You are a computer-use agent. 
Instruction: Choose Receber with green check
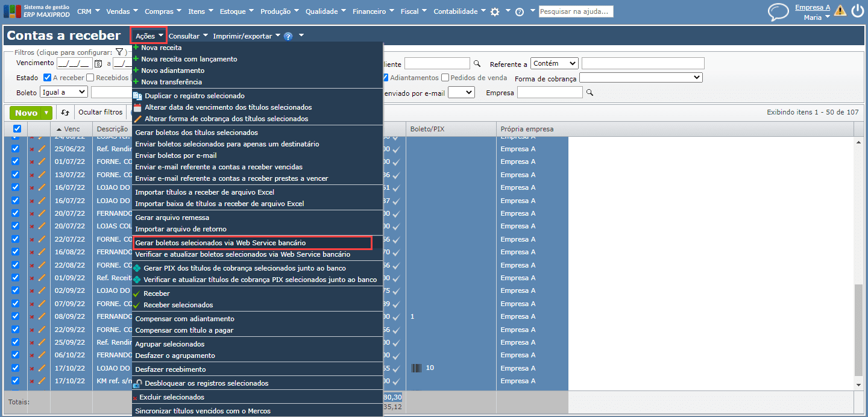[157, 293]
